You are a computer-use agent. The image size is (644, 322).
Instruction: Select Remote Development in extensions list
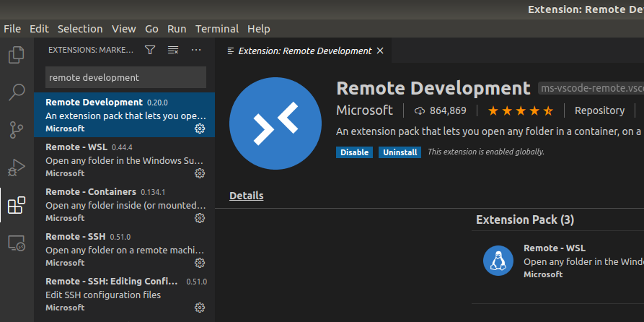125,115
